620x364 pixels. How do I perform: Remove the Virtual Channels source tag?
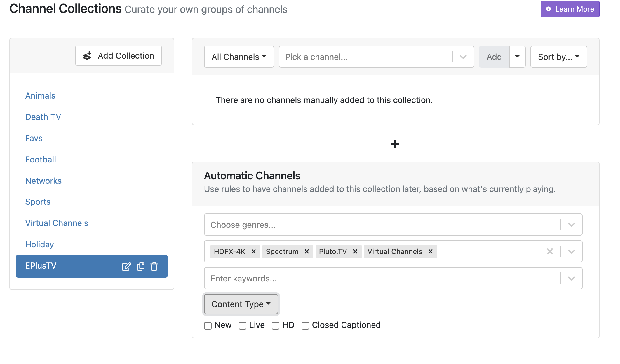pyautogui.click(x=431, y=251)
